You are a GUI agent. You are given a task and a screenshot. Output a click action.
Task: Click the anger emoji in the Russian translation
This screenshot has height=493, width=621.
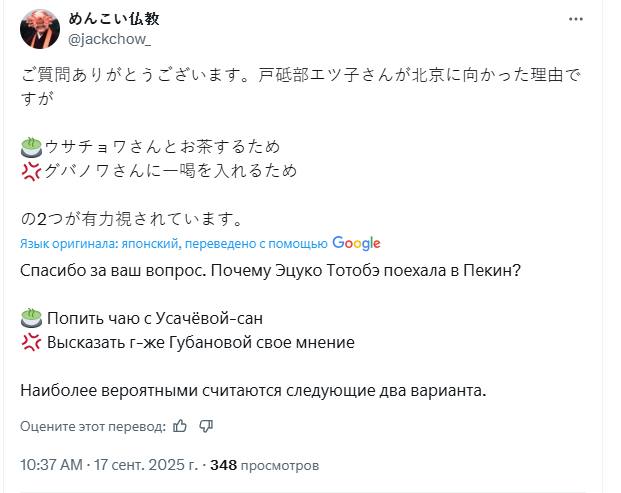pos(30,343)
